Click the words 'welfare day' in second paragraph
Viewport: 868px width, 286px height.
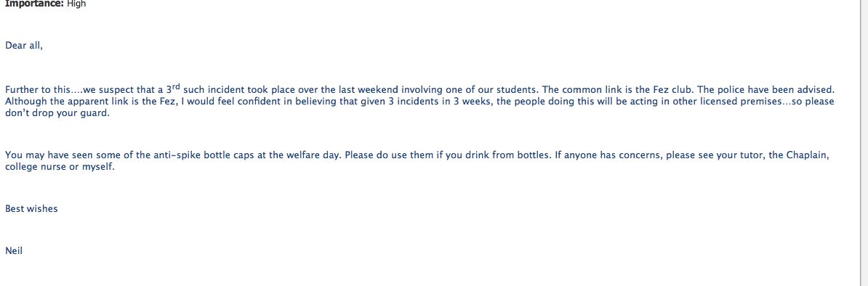point(312,155)
